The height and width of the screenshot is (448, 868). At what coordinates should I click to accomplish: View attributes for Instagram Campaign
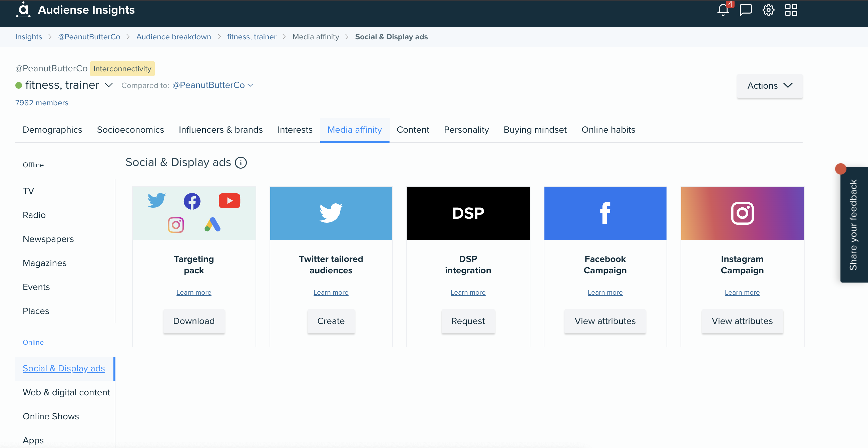tap(742, 321)
